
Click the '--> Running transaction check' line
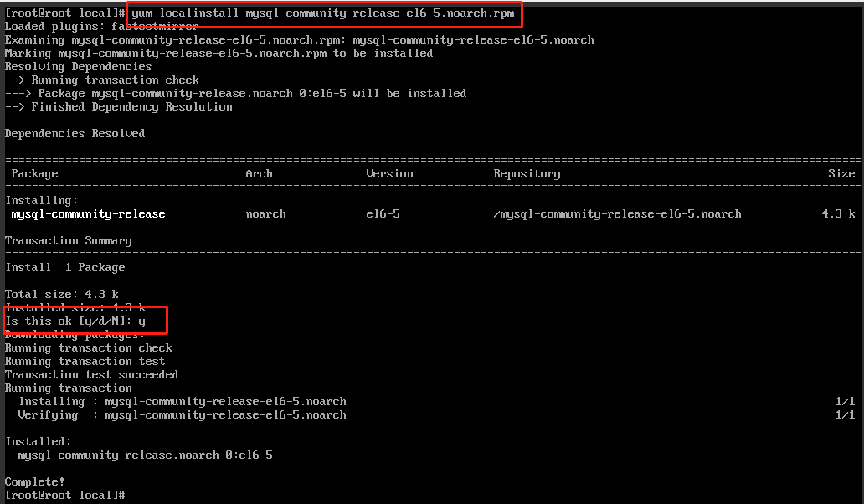coord(102,80)
